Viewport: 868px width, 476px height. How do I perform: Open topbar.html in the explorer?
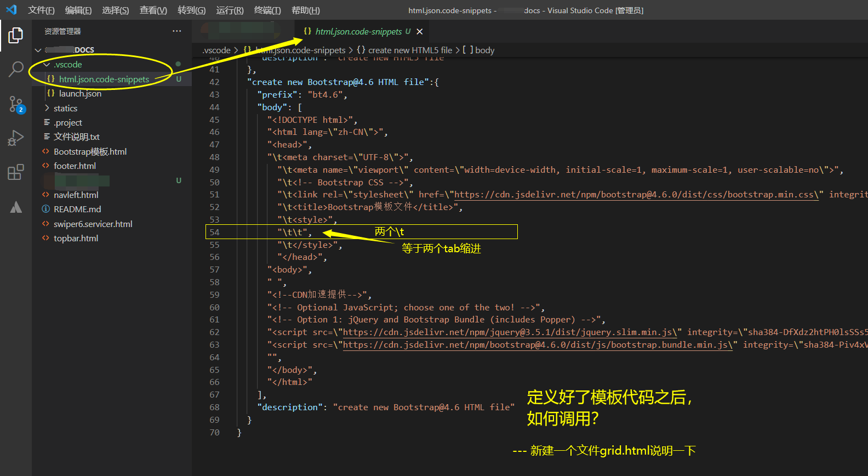point(76,238)
